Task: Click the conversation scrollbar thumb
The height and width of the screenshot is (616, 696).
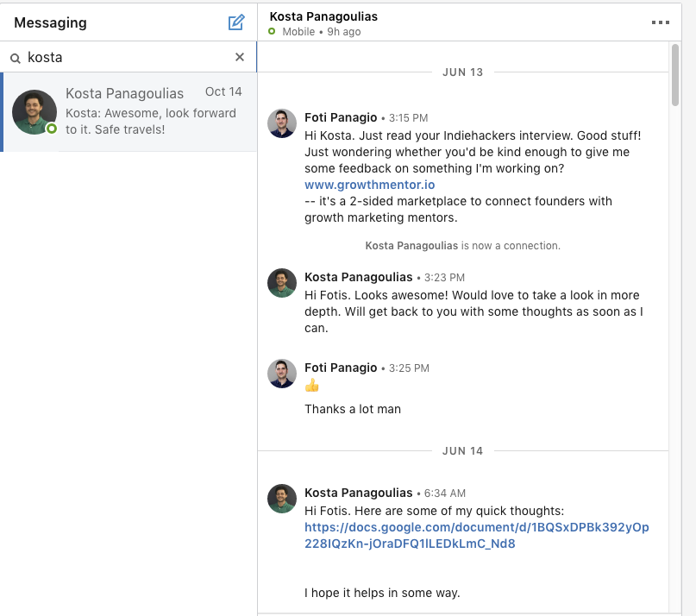Action: [x=675, y=74]
